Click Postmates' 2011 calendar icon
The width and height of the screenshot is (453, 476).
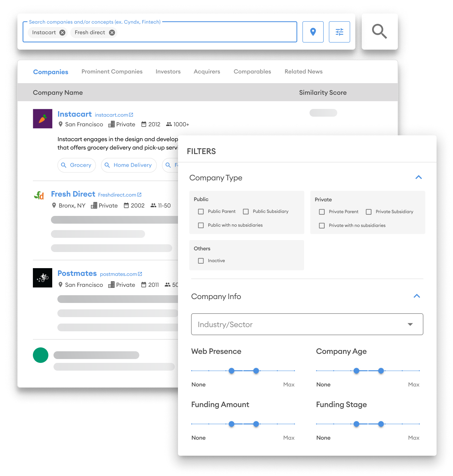point(144,285)
